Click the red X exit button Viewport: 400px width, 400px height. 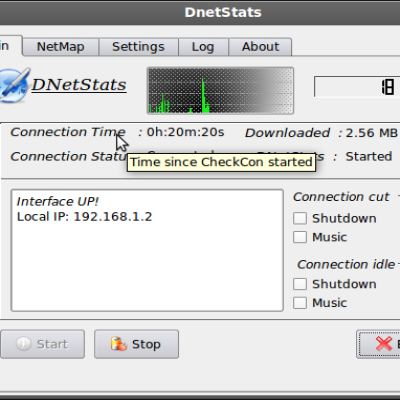pyautogui.click(x=378, y=344)
